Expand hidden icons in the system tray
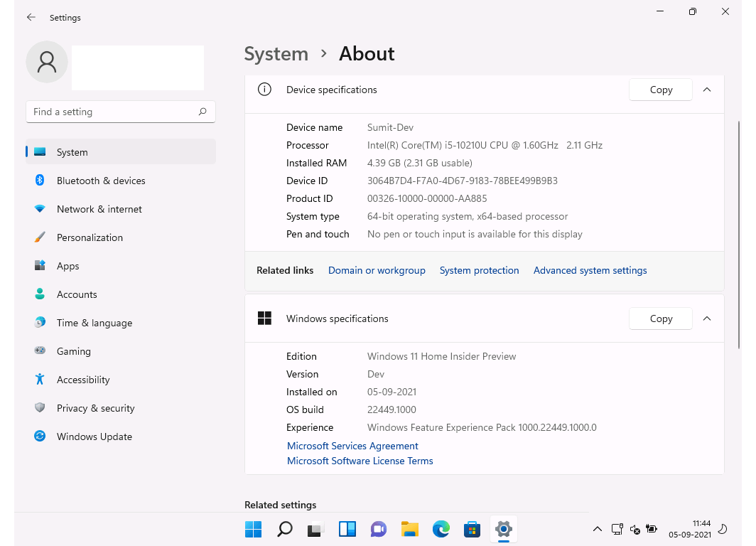Viewport: 756px width, 546px height. click(598, 529)
